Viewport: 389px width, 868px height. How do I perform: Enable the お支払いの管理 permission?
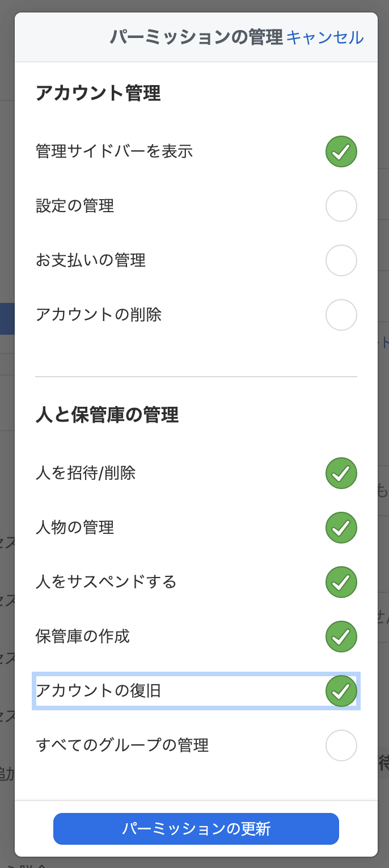coord(341,260)
